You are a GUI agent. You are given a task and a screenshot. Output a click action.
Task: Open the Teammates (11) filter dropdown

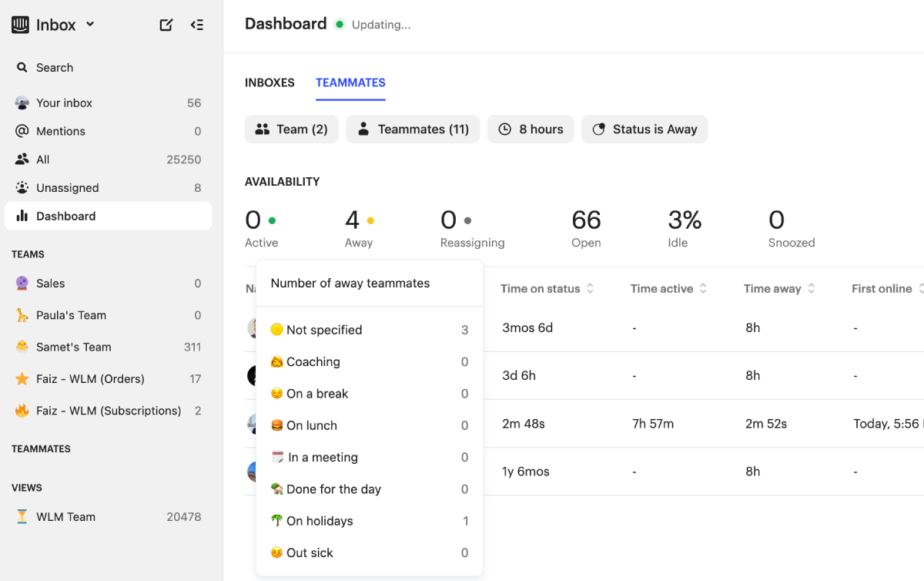[413, 129]
